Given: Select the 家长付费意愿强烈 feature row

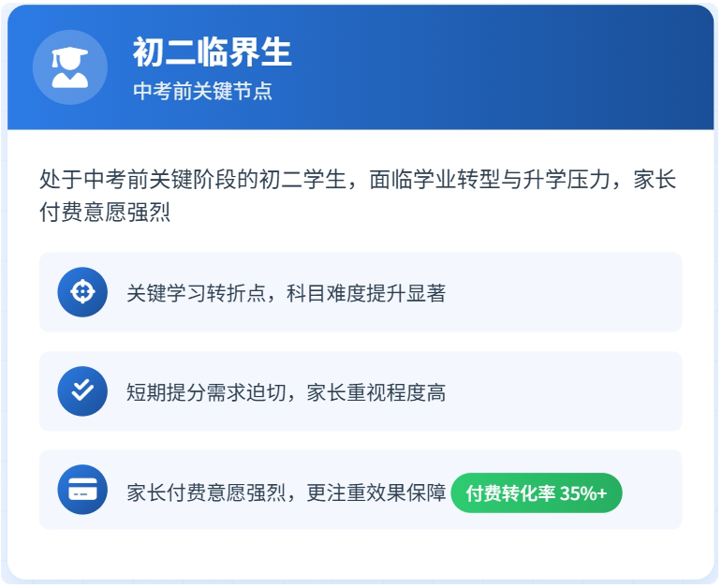Looking at the screenshot, I should tap(361, 490).
